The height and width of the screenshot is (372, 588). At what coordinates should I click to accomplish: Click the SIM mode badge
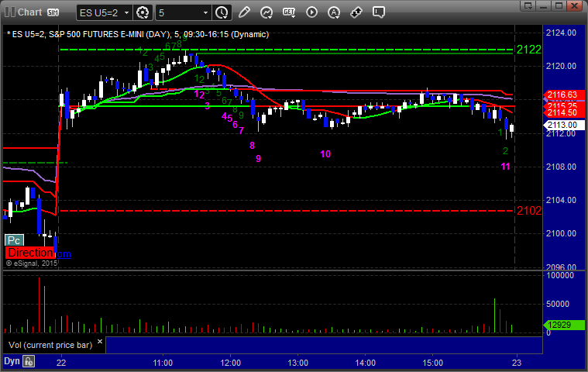53,12
